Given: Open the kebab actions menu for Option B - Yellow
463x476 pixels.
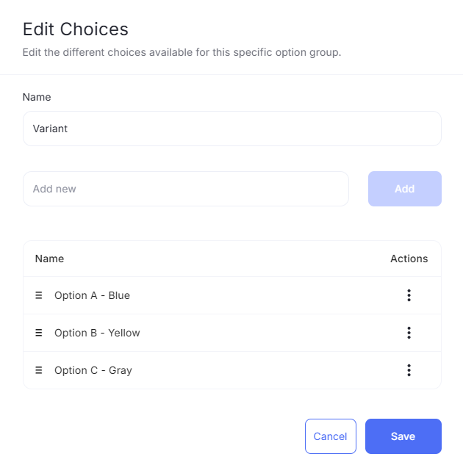Looking at the screenshot, I should [409, 333].
